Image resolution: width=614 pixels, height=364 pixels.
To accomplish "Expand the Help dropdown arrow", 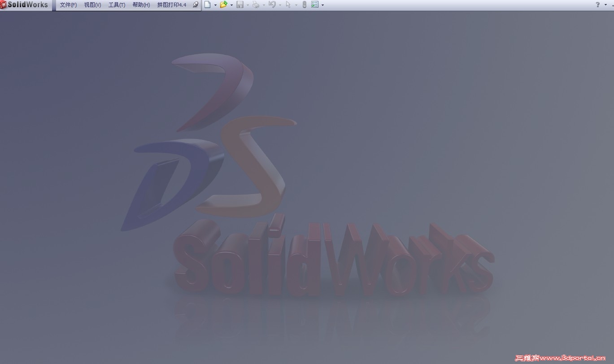I will 605,5.
